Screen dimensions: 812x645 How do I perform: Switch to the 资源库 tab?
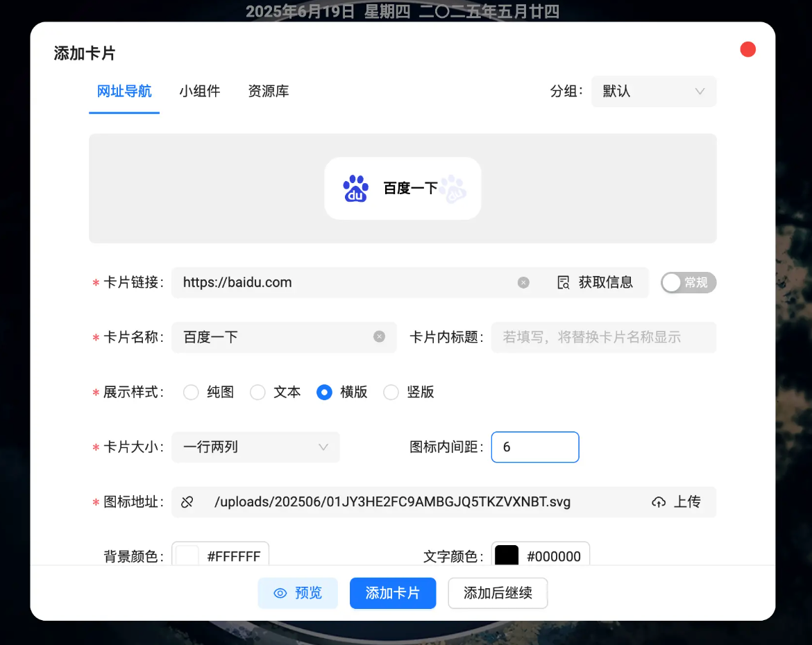(269, 92)
